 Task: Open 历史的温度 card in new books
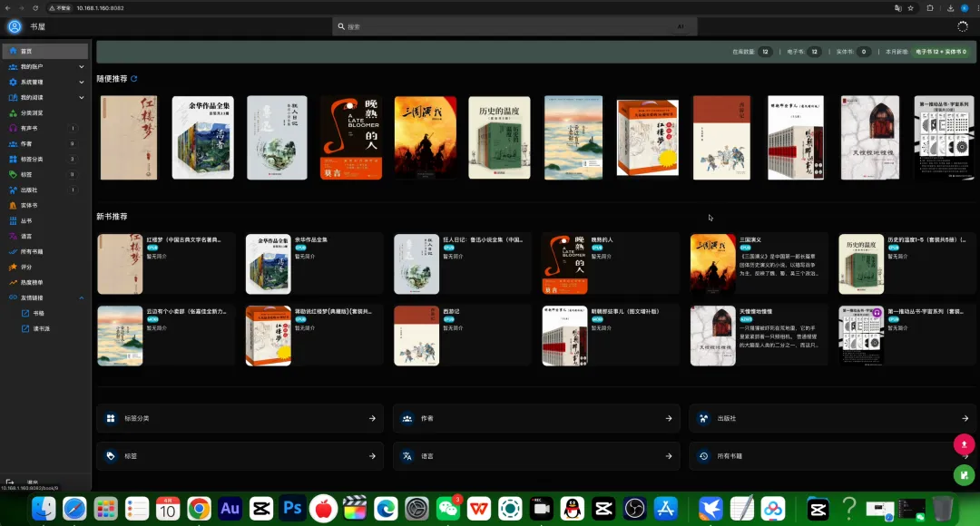coord(906,264)
